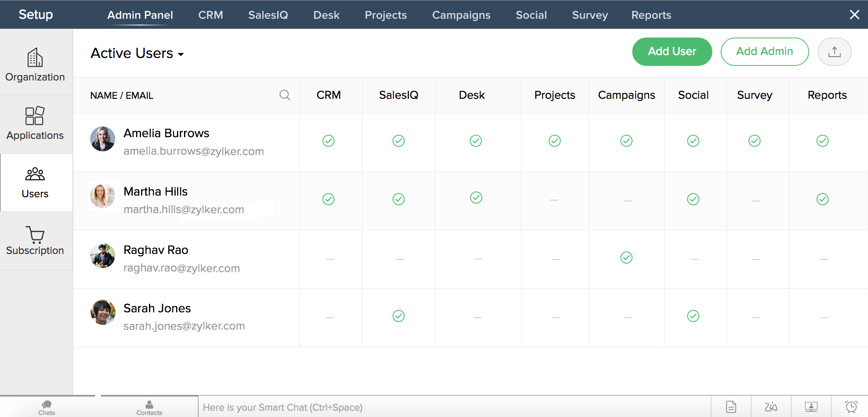Open Raghav Rao's user name link
868x417 pixels.
click(156, 250)
